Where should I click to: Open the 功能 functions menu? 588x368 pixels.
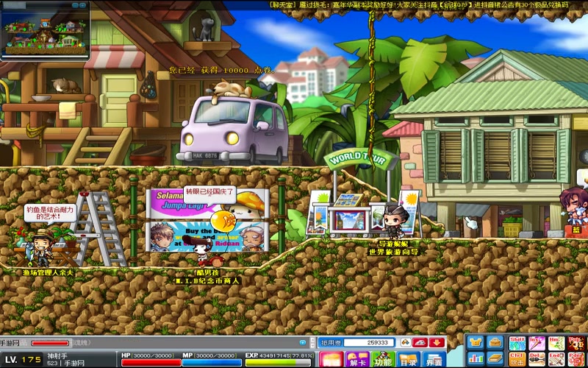click(x=383, y=359)
